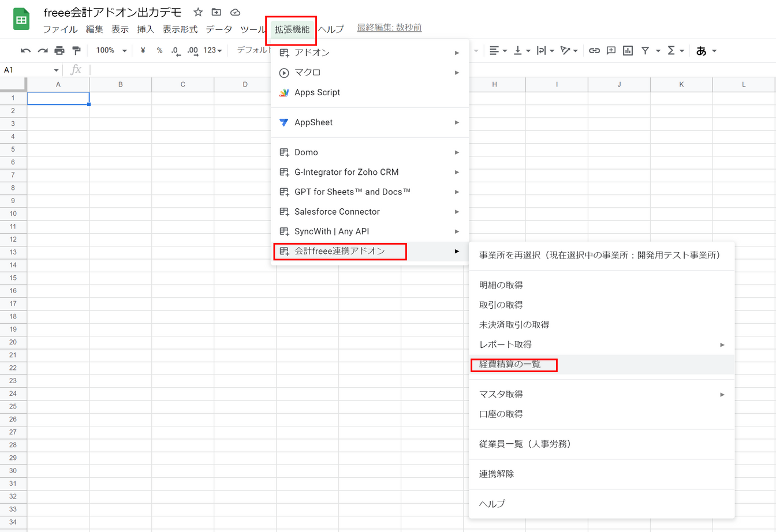This screenshot has height=532, width=776.
Task: Open the 表示形式 menu
Action: [x=180, y=29]
